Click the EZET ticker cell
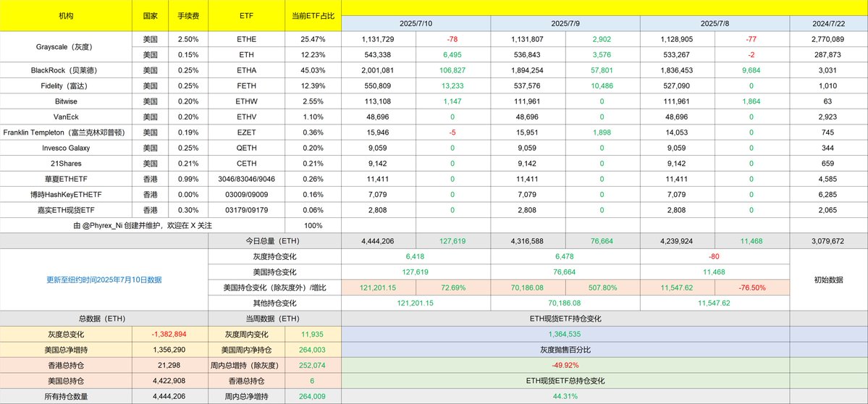 [247, 132]
